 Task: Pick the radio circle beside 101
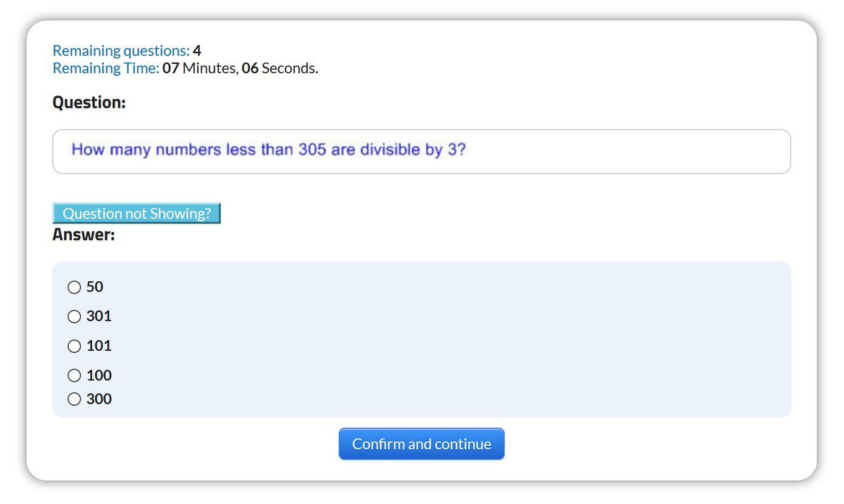pyautogui.click(x=74, y=346)
